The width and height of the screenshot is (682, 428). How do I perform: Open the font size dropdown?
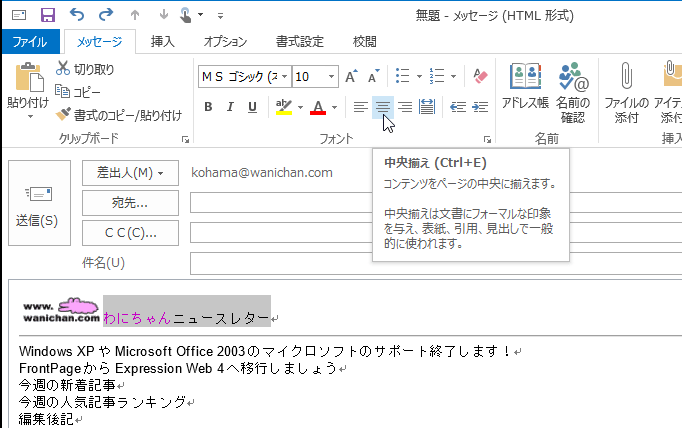pyautogui.click(x=331, y=77)
